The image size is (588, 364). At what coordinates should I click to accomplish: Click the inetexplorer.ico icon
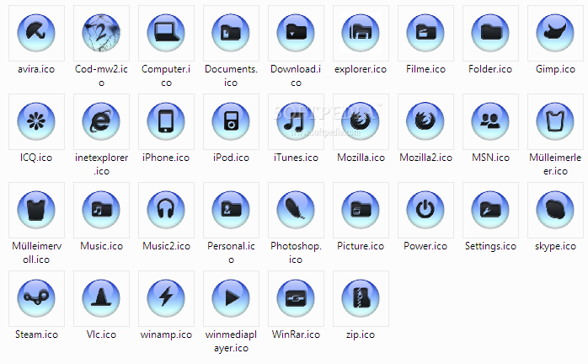click(101, 121)
